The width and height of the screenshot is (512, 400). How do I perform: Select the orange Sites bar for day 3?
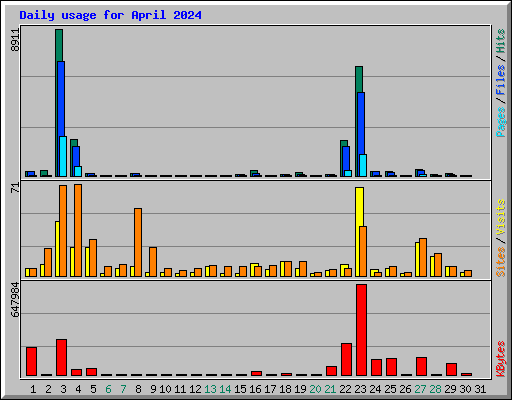pyautogui.click(x=63, y=231)
